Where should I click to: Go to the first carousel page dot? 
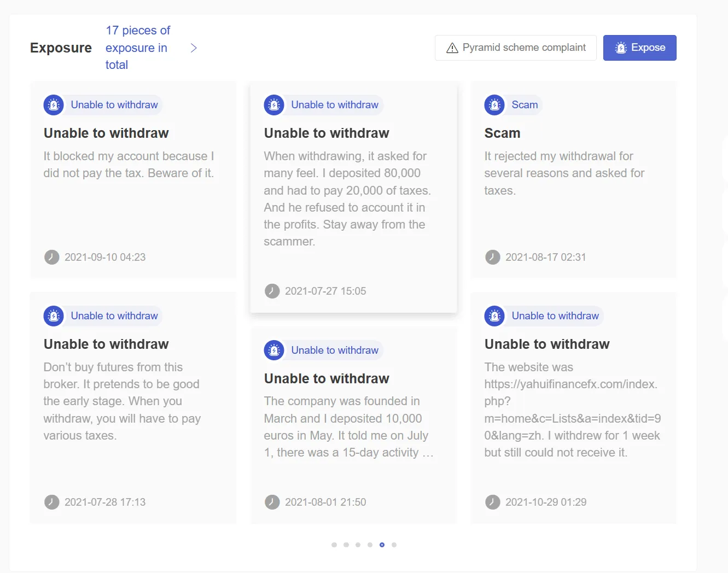click(334, 545)
